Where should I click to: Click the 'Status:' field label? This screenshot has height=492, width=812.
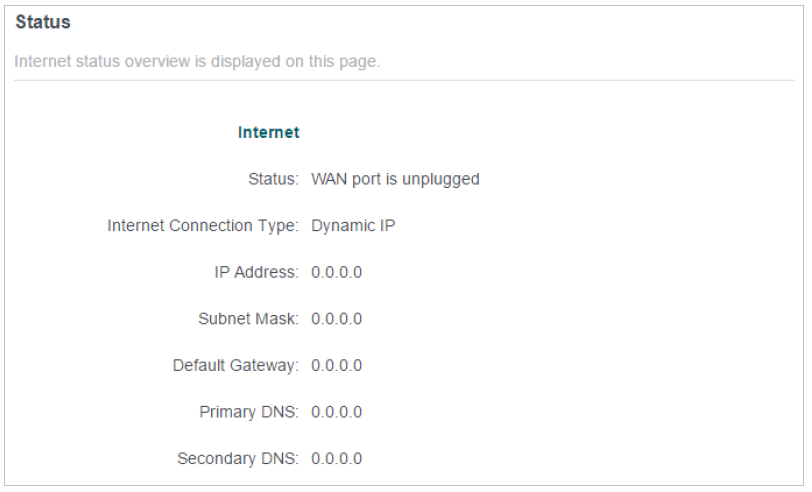pyautogui.click(x=273, y=180)
